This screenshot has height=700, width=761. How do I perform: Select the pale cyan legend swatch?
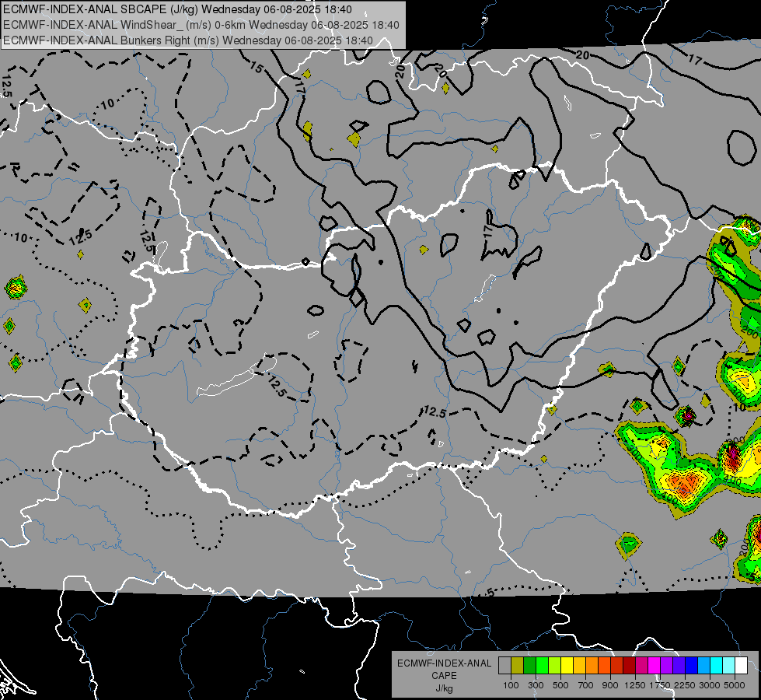pos(729,666)
